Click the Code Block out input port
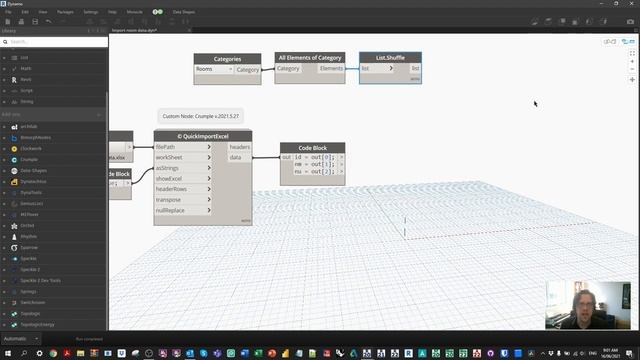Viewport: 640px width, 360px height. coord(286,157)
